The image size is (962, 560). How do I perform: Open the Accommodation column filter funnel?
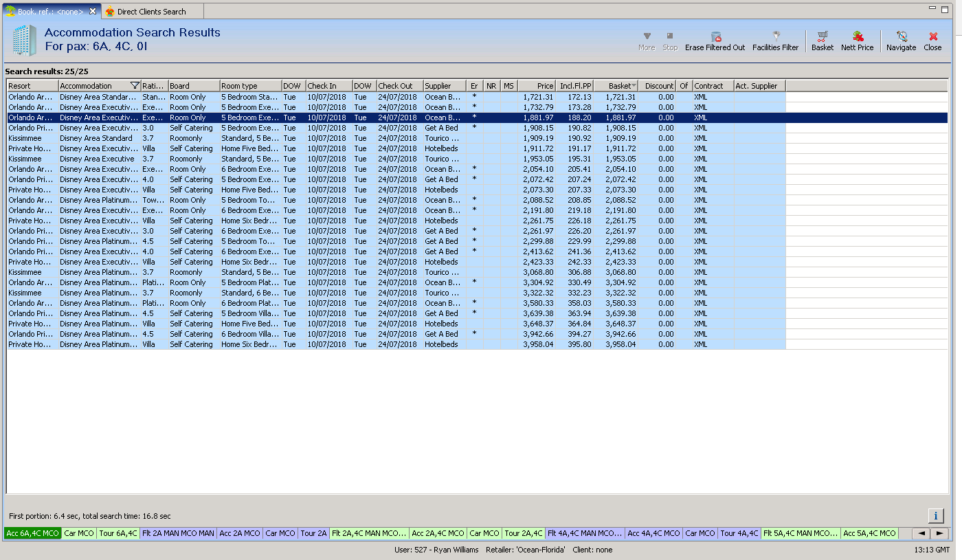135,86
